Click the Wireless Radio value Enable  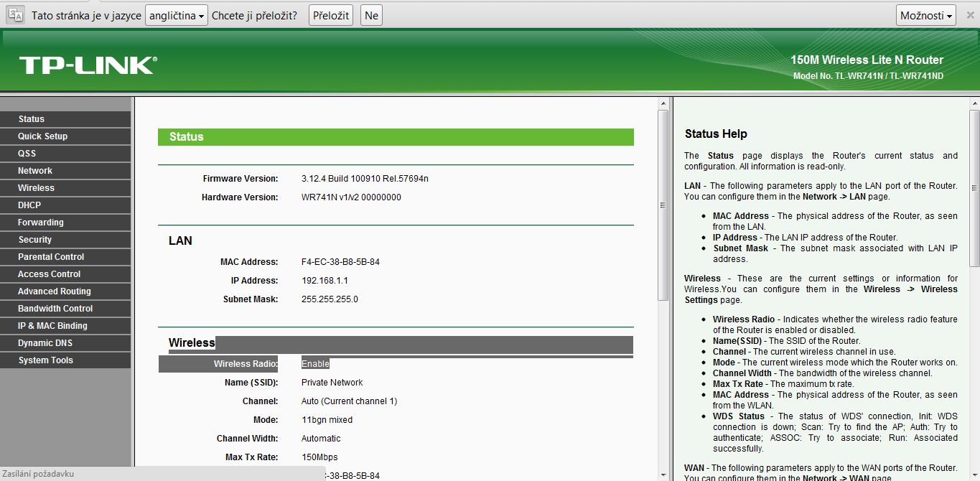click(x=315, y=364)
